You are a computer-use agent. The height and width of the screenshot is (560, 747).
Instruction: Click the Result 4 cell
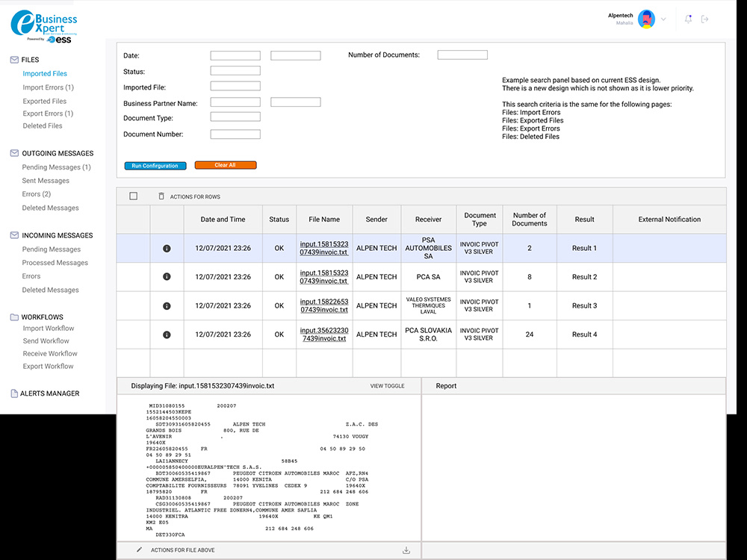click(585, 335)
